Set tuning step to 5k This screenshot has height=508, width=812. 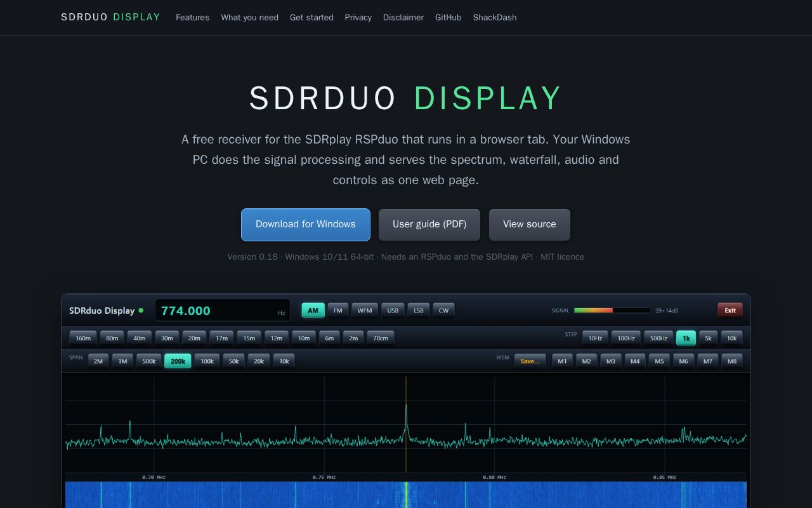click(709, 338)
